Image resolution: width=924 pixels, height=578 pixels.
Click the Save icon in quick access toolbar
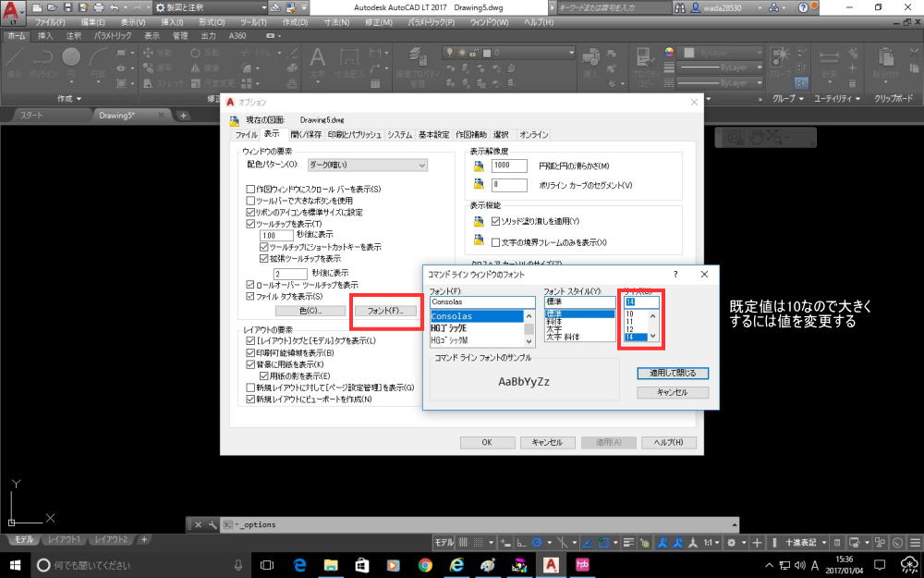67,7
